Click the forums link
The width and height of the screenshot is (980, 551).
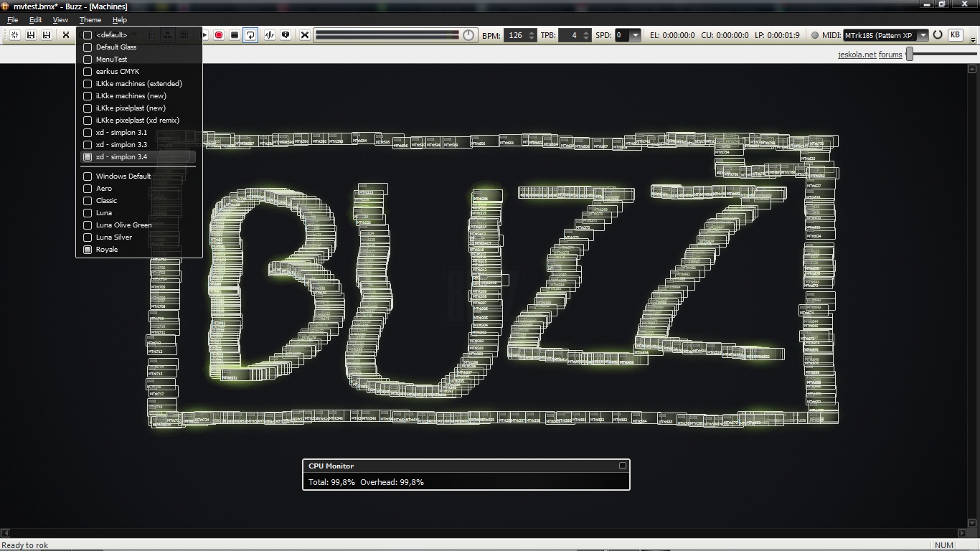tap(890, 55)
